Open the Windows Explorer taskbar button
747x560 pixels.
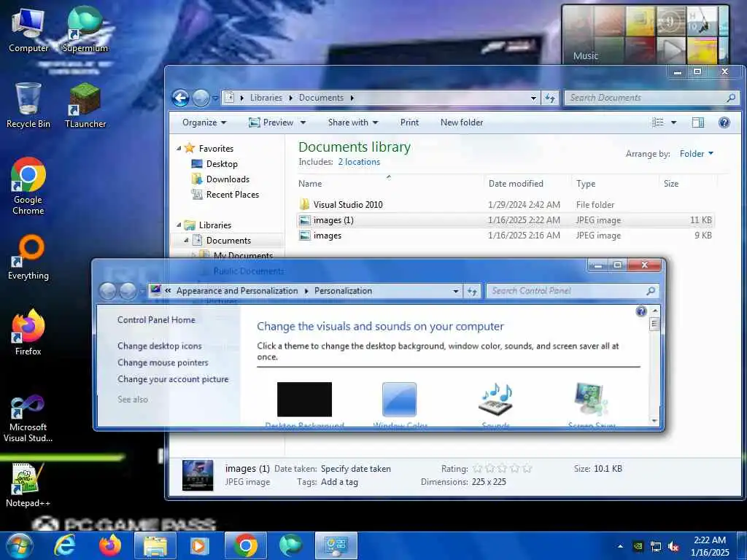[x=155, y=545]
